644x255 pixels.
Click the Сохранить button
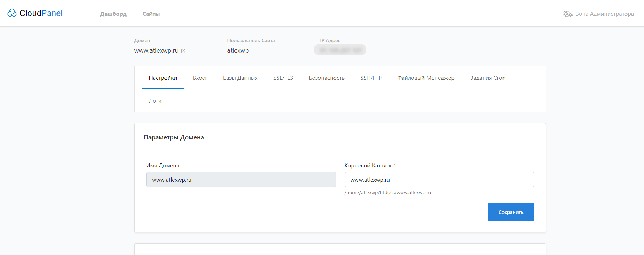coord(511,212)
